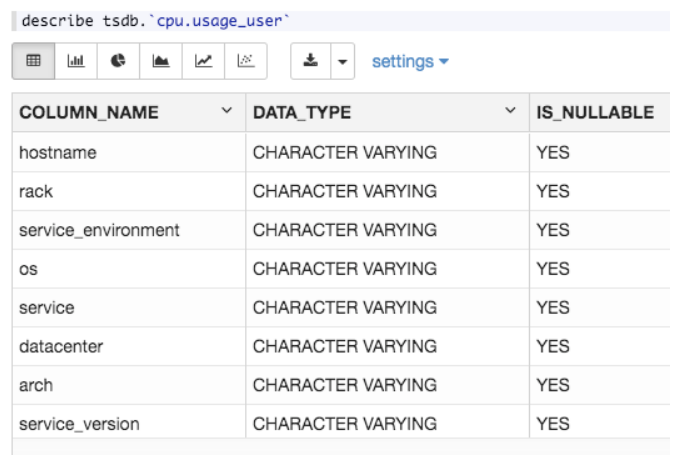Click the download results icon
This screenshot has height=463, width=680.
click(311, 61)
